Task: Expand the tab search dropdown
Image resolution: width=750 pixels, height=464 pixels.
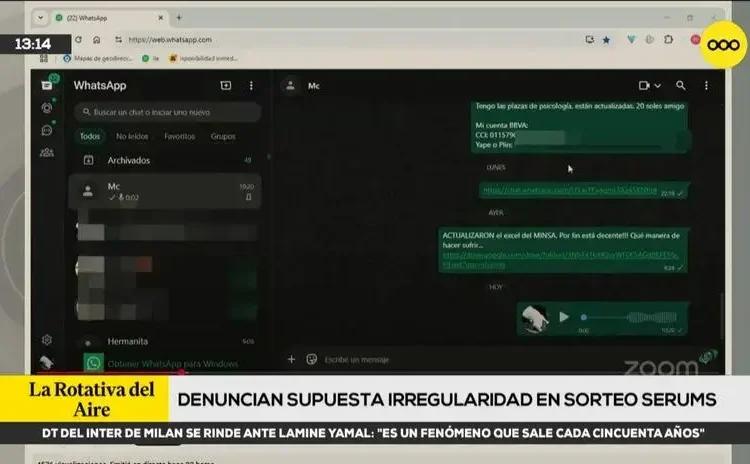Action: (41, 18)
